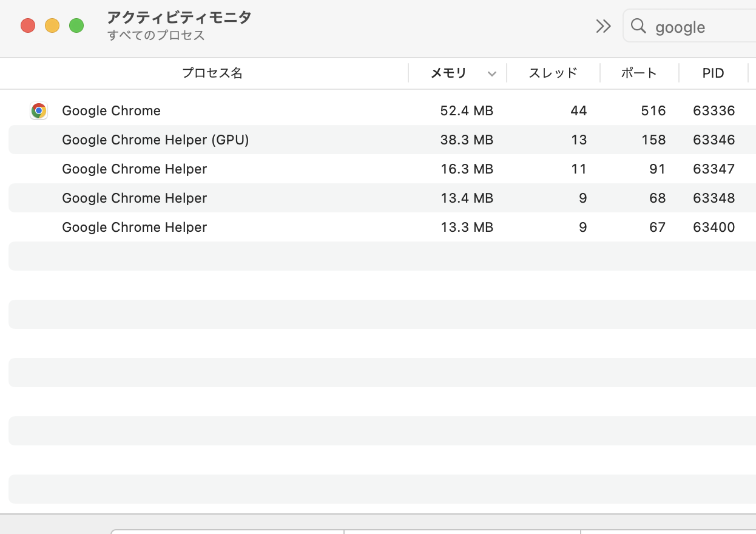Click the 44 threads value
The image size is (756, 534).
point(579,110)
